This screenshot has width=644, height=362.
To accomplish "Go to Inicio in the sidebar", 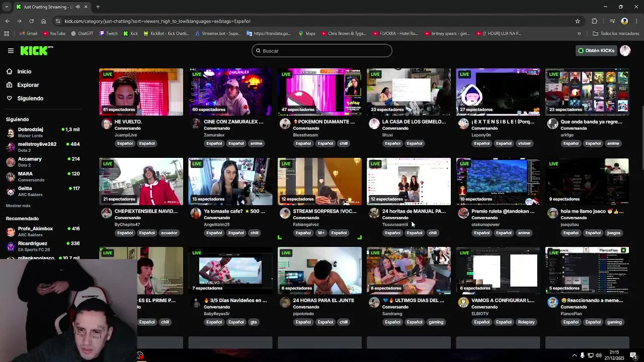I will click(24, 71).
